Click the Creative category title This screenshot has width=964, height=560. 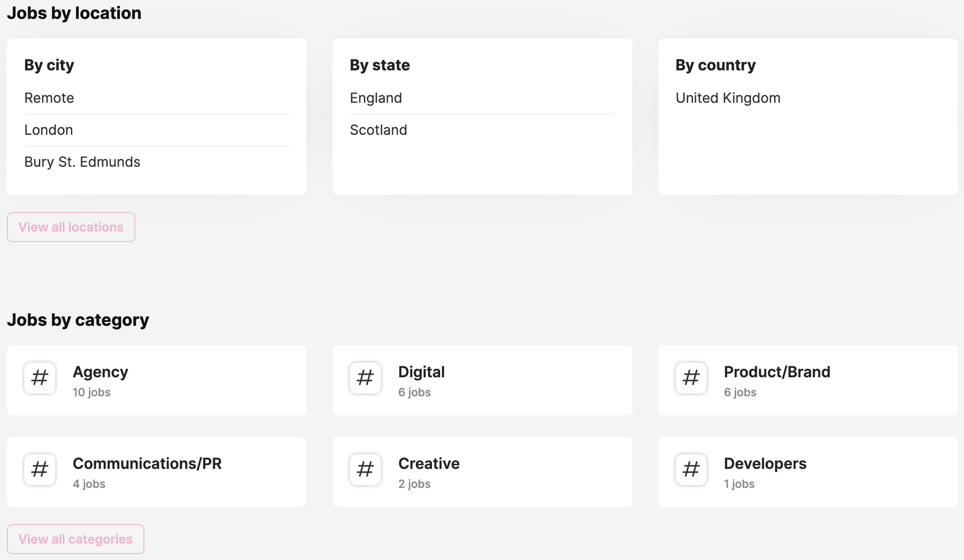pos(428,464)
